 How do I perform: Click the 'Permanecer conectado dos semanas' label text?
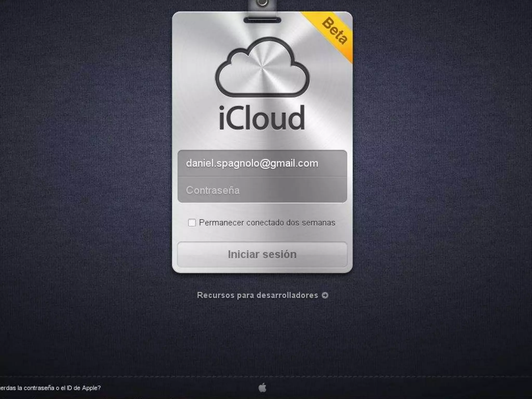(267, 223)
